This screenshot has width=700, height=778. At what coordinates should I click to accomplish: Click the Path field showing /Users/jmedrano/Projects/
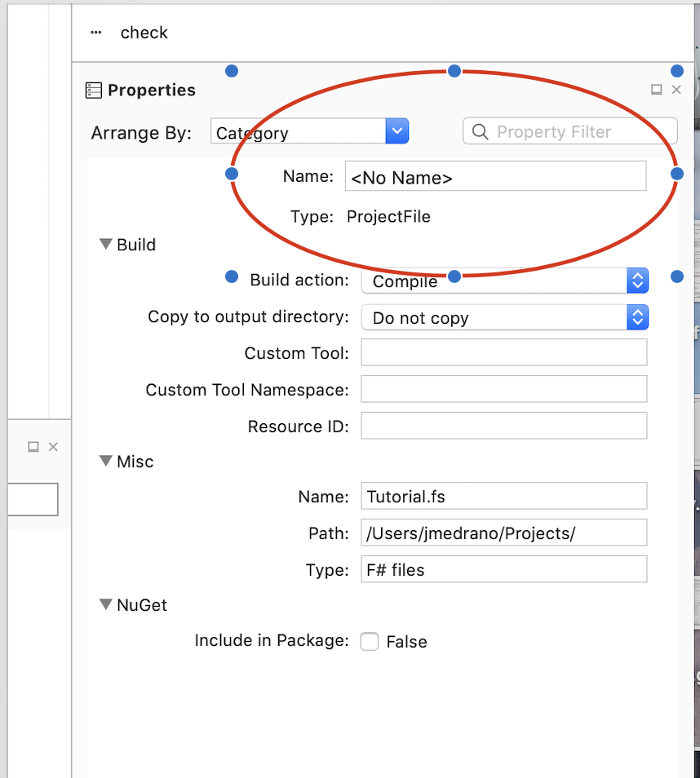point(503,533)
